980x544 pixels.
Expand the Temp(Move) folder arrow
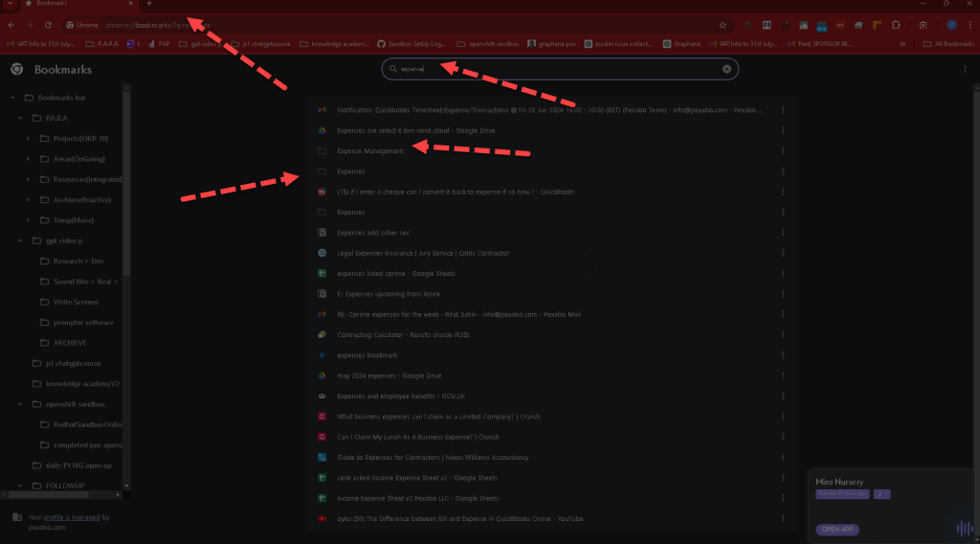[x=28, y=220]
